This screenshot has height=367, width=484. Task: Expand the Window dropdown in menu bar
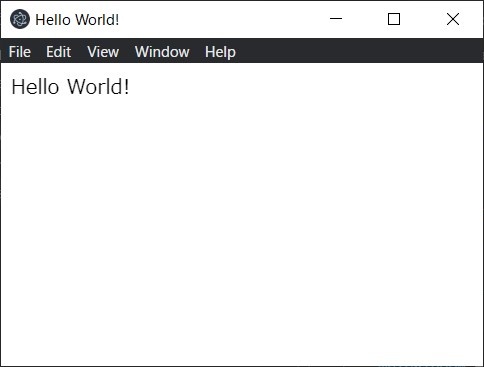click(x=162, y=52)
